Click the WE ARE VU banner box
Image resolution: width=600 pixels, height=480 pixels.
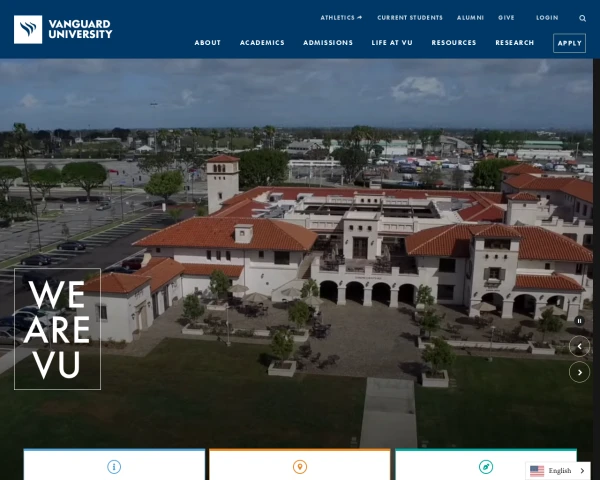[x=57, y=329]
